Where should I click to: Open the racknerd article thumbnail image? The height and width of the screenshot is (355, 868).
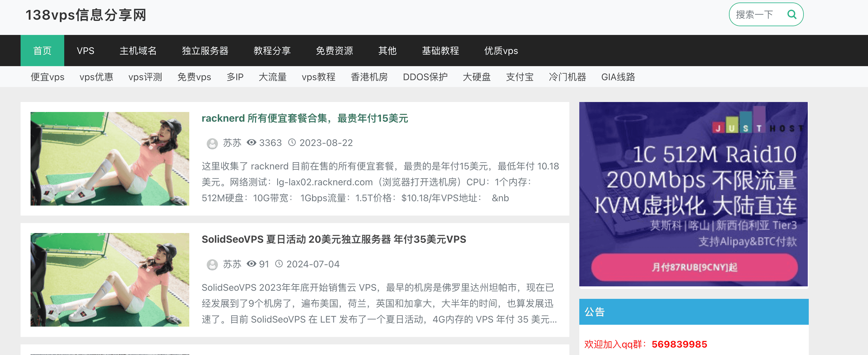(109, 159)
